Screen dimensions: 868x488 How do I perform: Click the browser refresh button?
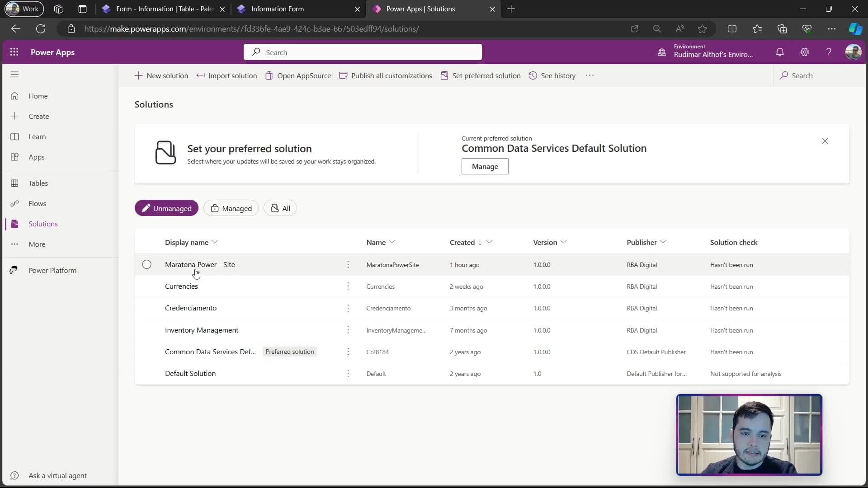[41, 29]
